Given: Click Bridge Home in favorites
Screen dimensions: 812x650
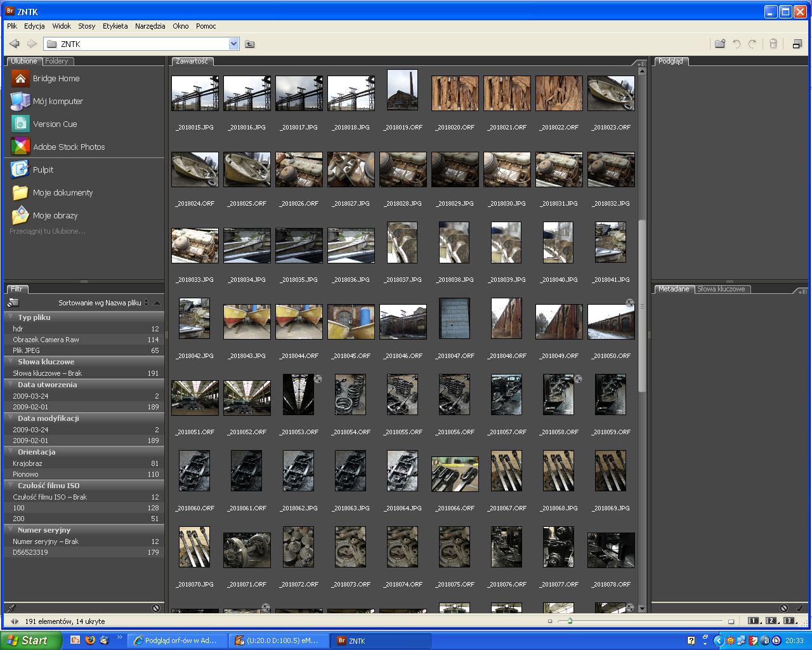Looking at the screenshot, I should pyautogui.click(x=56, y=78).
